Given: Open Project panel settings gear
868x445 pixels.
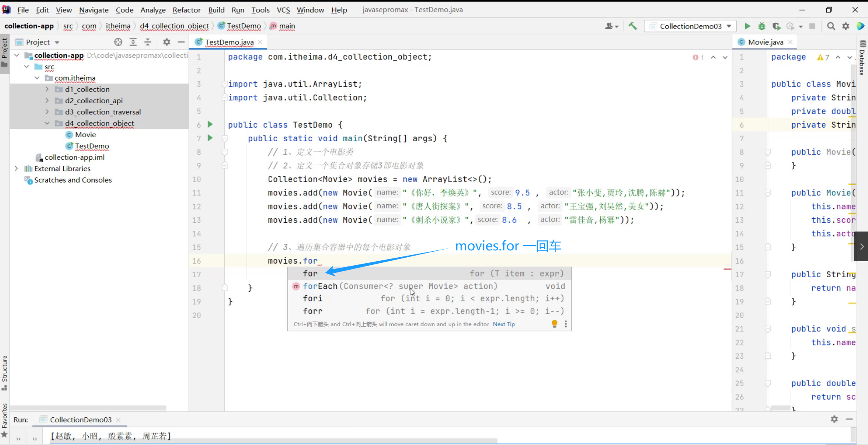Looking at the screenshot, I should (167, 42).
